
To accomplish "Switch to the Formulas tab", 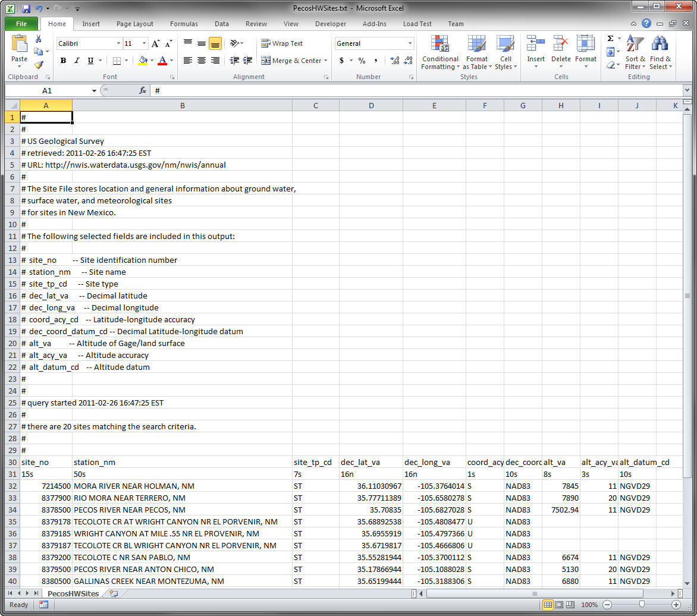I will point(184,24).
